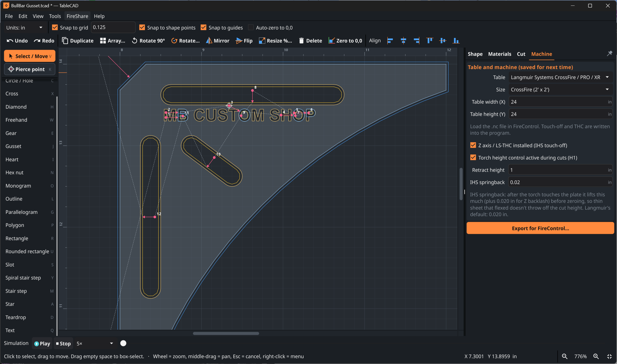Duplicate the selected shape

pyautogui.click(x=78, y=41)
